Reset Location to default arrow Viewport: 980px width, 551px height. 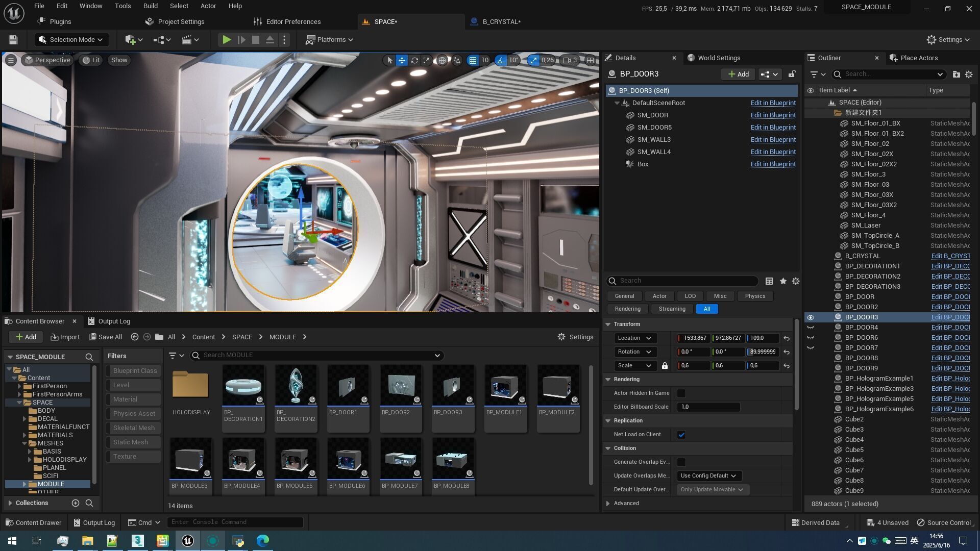pos(787,338)
